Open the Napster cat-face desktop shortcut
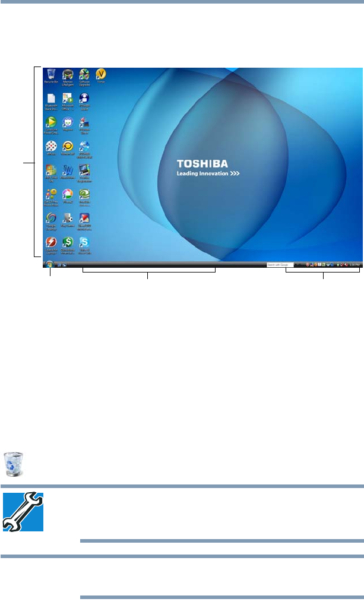 (x=68, y=124)
